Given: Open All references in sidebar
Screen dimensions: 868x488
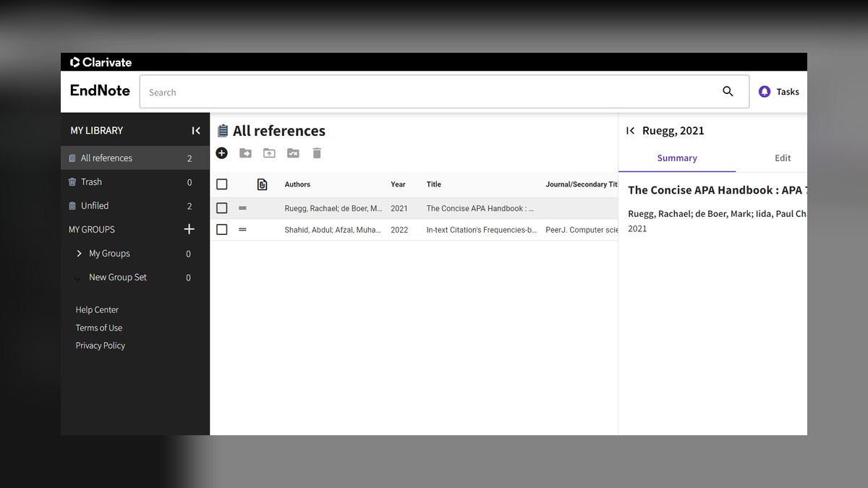Looking at the screenshot, I should click(x=135, y=158).
